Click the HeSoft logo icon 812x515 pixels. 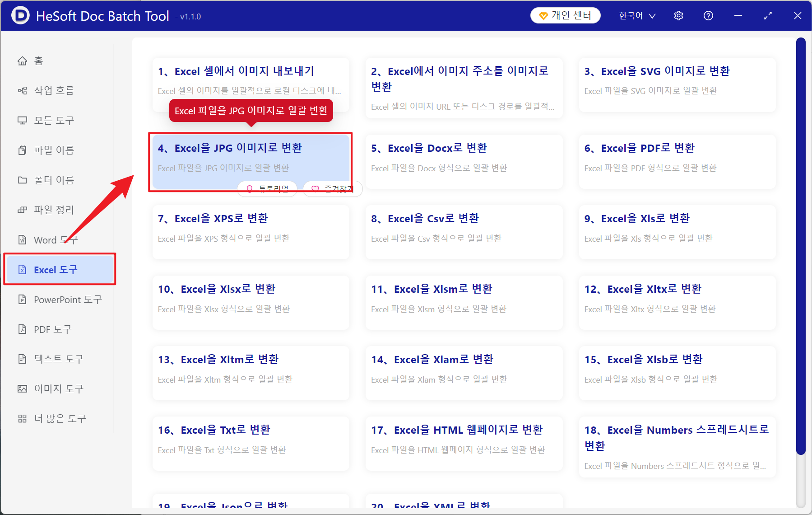tap(20, 15)
